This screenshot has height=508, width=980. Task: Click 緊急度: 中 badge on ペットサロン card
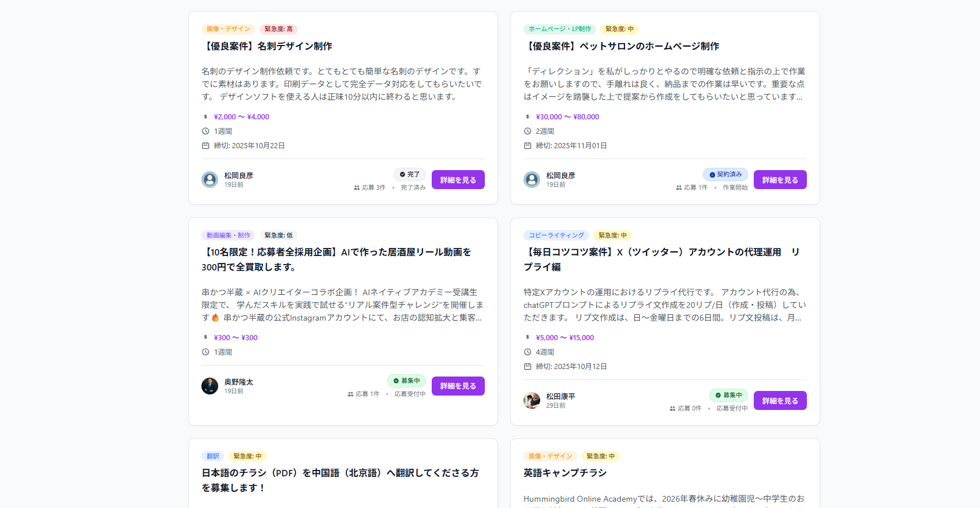[619, 29]
